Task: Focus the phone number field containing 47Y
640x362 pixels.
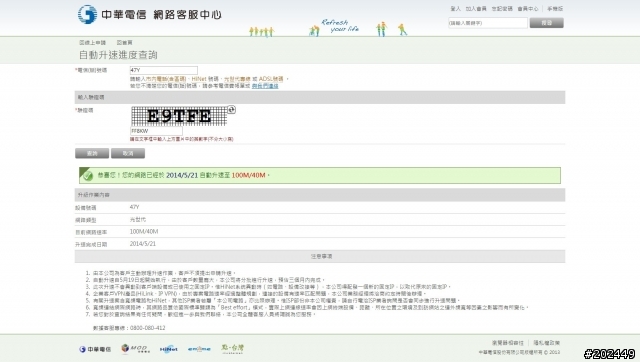Action: (164, 70)
